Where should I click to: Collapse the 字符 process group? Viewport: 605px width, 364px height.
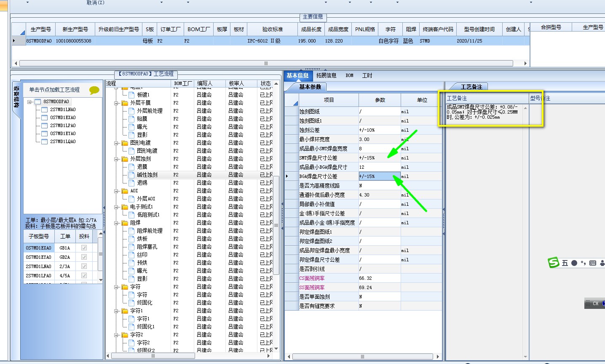pos(116,287)
